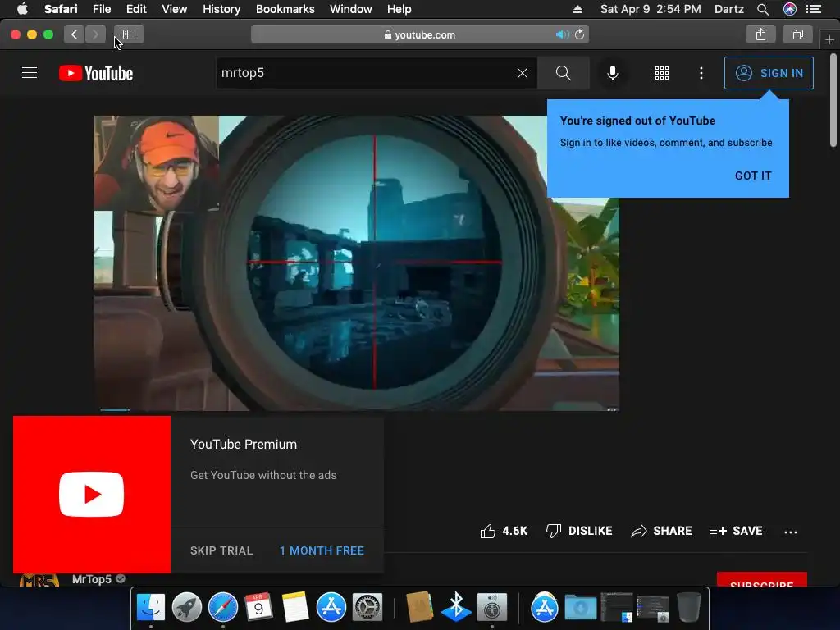The height and width of the screenshot is (630, 840).
Task: Open a new tab with plus
Action: pyautogui.click(x=829, y=39)
